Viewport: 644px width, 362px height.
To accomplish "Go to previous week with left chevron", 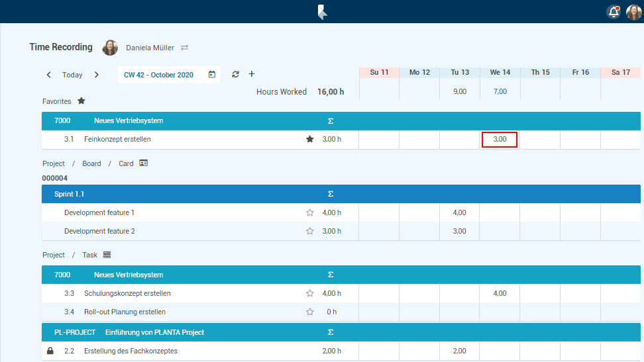I will tap(49, 75).
